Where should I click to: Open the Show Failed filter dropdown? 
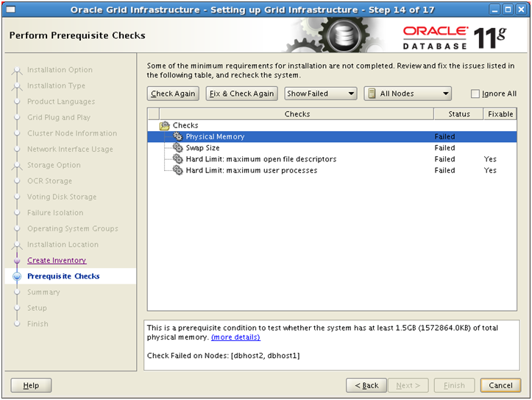pyautogui.click(x=321, y=94)
